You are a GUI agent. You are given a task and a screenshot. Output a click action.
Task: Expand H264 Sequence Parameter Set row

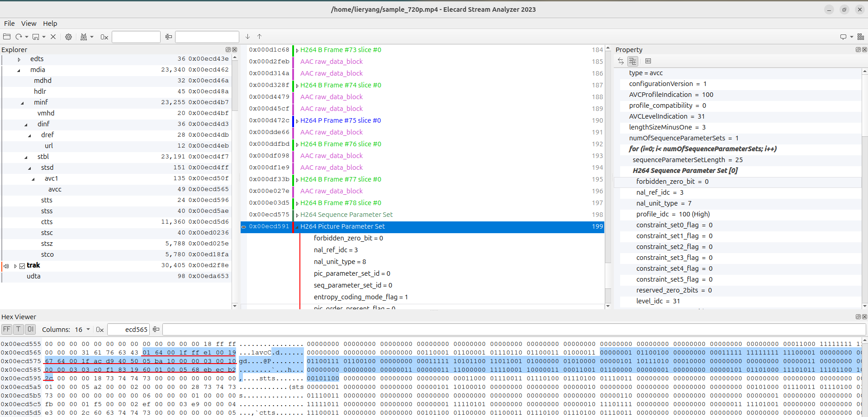pyautogui.click(x=297, y=215)
